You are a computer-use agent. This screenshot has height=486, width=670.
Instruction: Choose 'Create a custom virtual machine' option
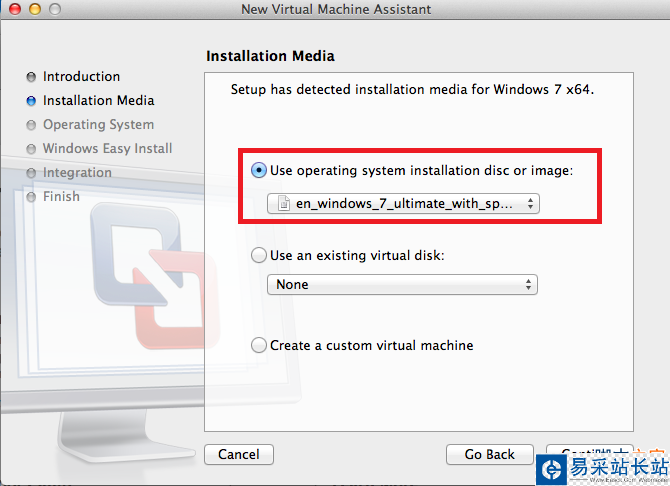(260, 345)
